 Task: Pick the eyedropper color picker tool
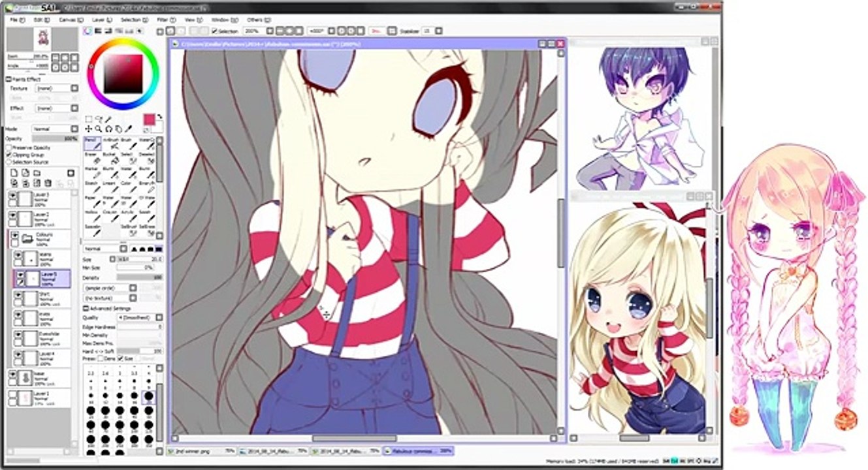(x=129, y=129)
